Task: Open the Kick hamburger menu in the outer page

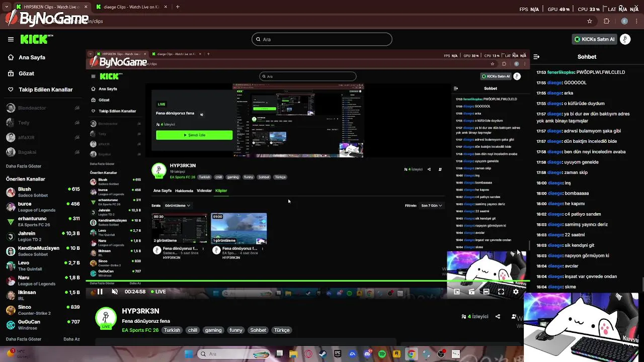Action: coord(11,39)
